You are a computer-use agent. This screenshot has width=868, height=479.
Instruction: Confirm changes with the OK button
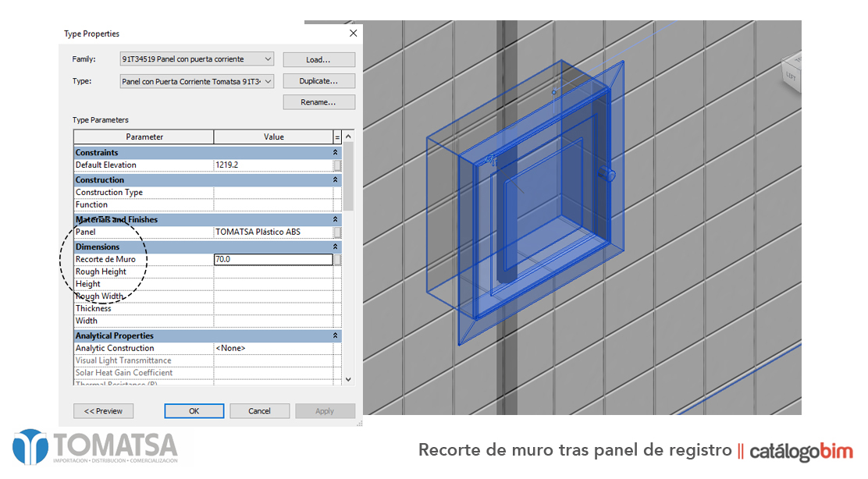[194, 410]
